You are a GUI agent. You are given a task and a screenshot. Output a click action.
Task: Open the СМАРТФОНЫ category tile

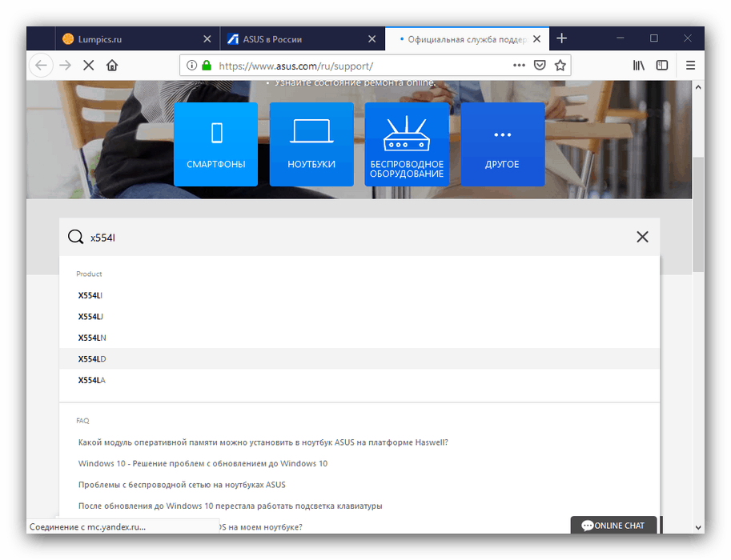[216, 145]
